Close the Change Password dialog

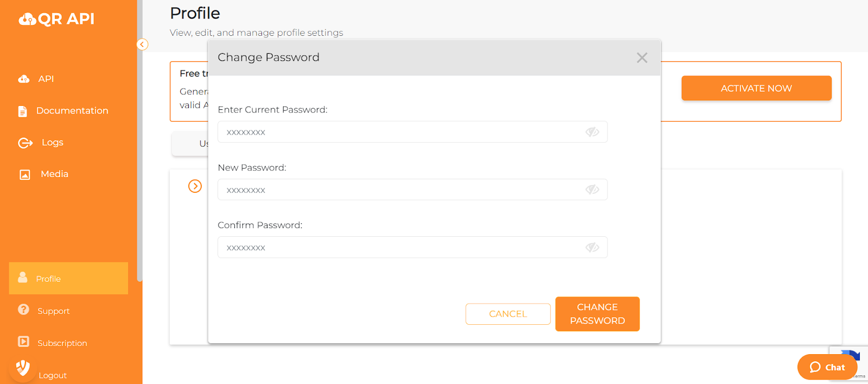[x=642, y=58]
